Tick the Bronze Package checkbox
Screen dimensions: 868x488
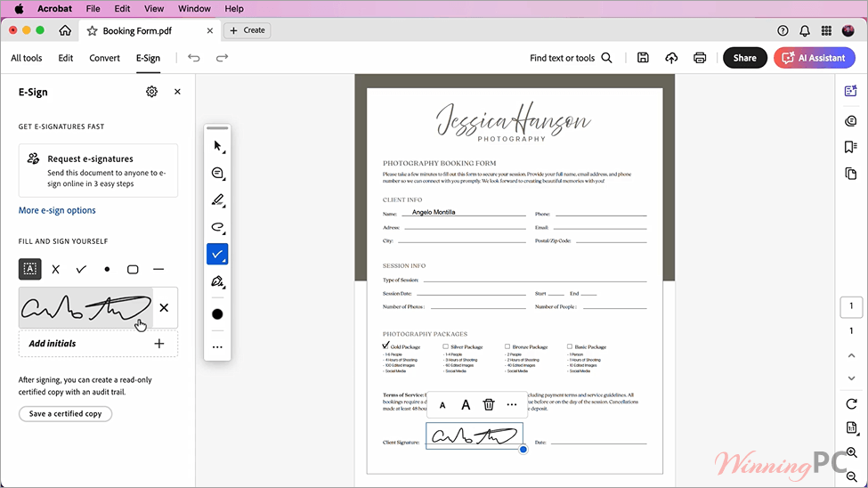point(507,346)
